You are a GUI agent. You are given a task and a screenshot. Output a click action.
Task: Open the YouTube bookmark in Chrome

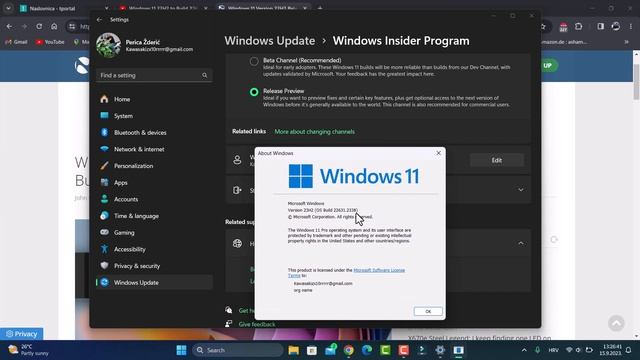coord(50,42)
